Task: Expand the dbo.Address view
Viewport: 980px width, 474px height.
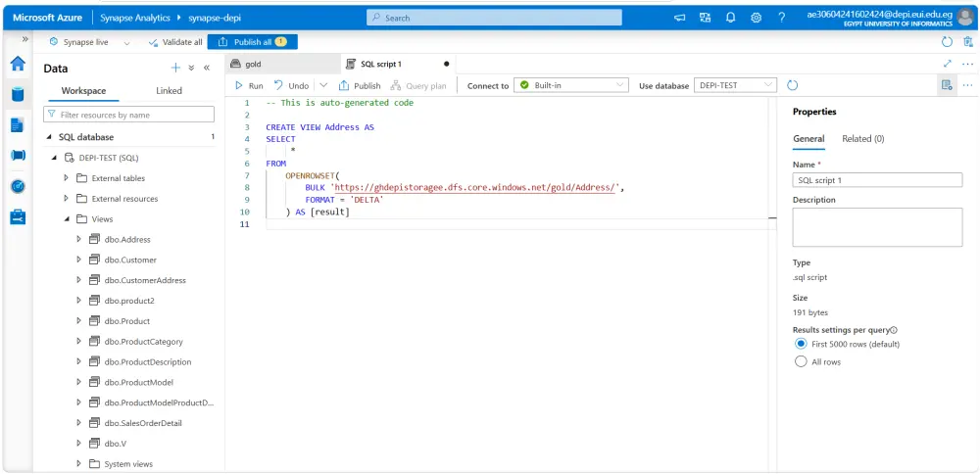Action: 78,239
